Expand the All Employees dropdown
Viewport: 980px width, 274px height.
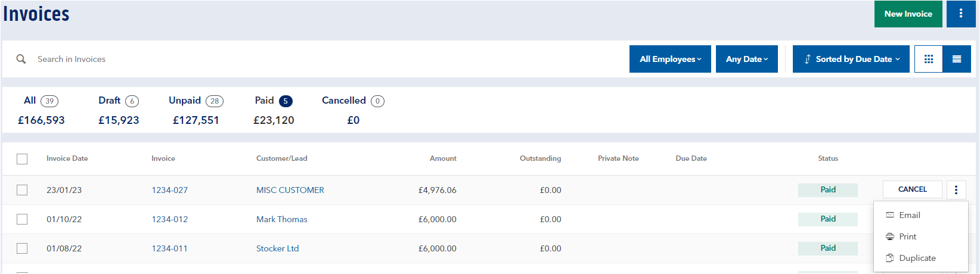point(670,59)
